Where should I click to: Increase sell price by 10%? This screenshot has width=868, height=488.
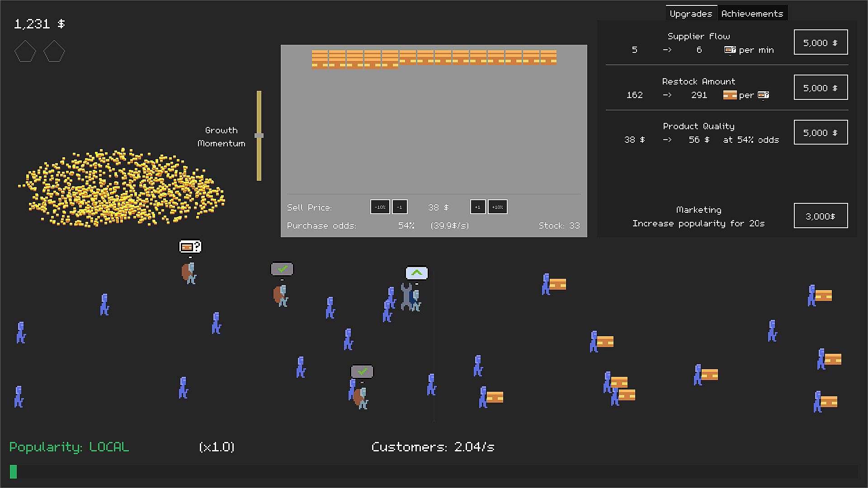coord(497,207)
